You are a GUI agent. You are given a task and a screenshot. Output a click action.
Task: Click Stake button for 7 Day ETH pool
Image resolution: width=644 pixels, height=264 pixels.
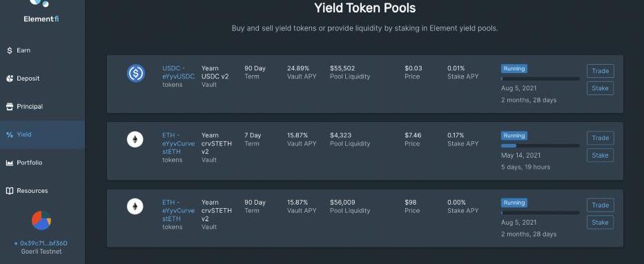click(x=600, y=155)
